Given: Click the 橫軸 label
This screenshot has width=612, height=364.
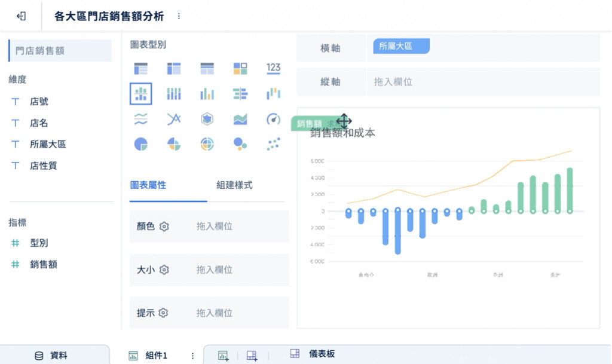Looking at the screenshot, I should [x=330, y=48].
